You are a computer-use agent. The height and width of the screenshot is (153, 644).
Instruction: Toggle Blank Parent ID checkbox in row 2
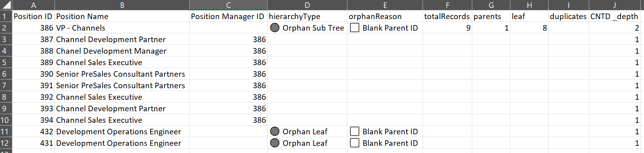pyautogui.click(x=355, y=28)
